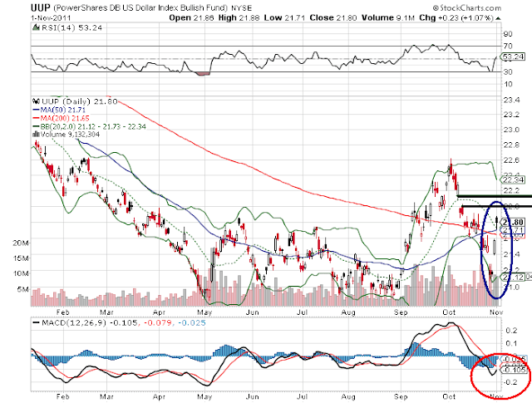Click the 23.0 price axis label
This screenshot has width=532, height=403.
(x=511, y=130)
